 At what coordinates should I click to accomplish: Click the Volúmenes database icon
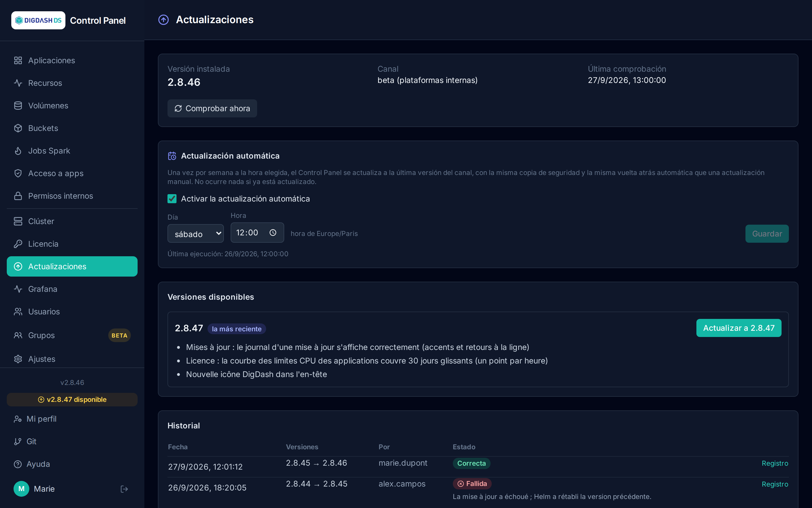tap(18, 106)
